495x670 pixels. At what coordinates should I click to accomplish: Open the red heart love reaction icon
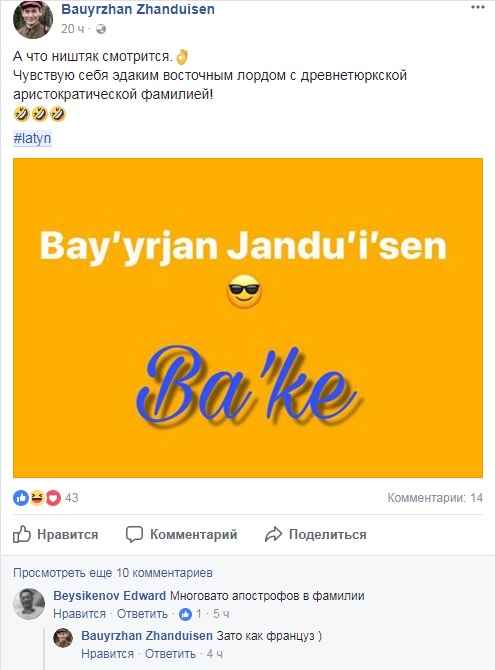[x=53, y=497]
